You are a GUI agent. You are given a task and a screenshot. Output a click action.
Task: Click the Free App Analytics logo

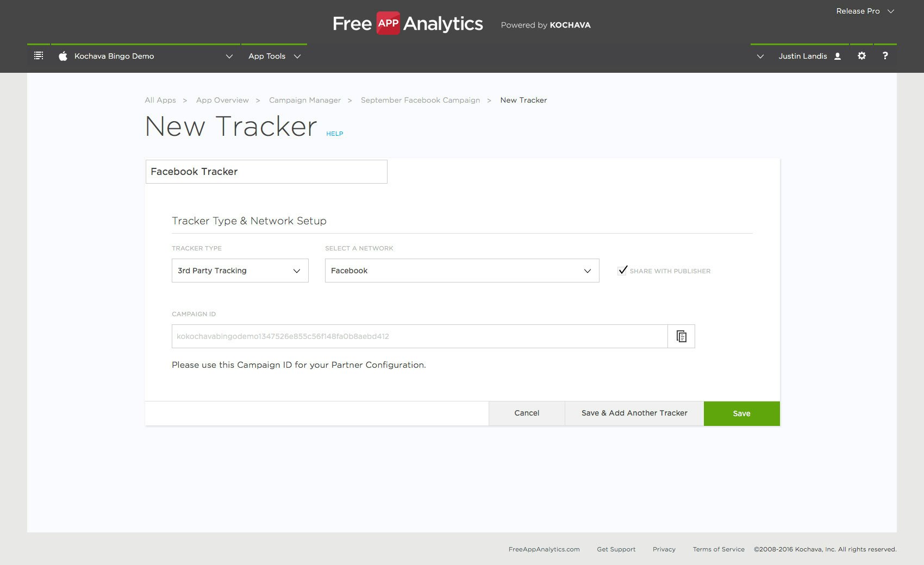tap(408, 23)
